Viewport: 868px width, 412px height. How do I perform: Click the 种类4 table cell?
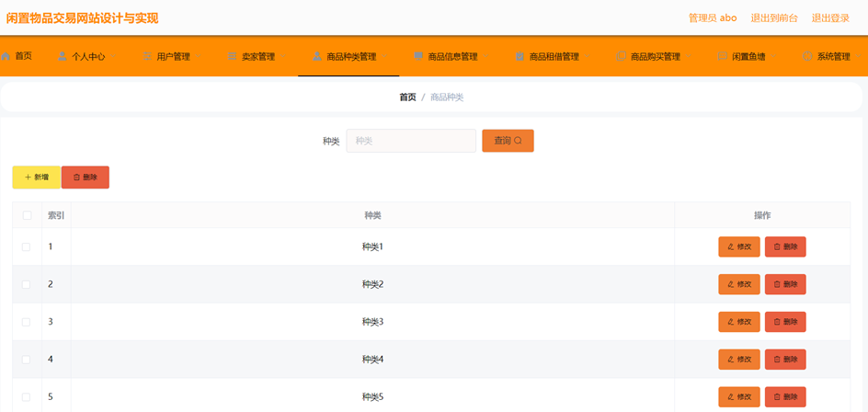point(372,360)
